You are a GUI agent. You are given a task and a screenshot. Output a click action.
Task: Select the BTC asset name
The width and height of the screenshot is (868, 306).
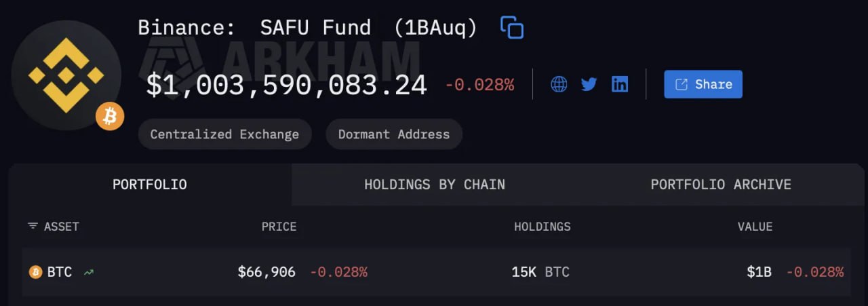[x=60, y=272]
